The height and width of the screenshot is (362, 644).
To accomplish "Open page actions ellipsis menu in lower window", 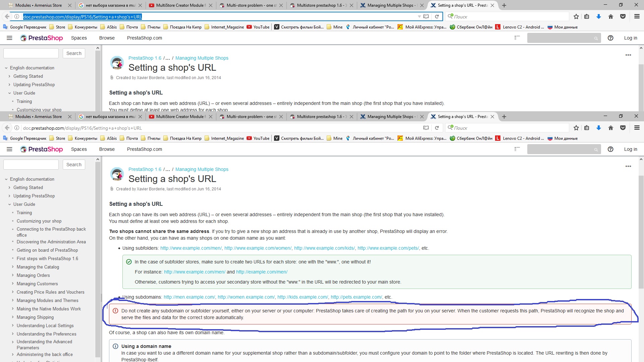I will tap(628, 166).
